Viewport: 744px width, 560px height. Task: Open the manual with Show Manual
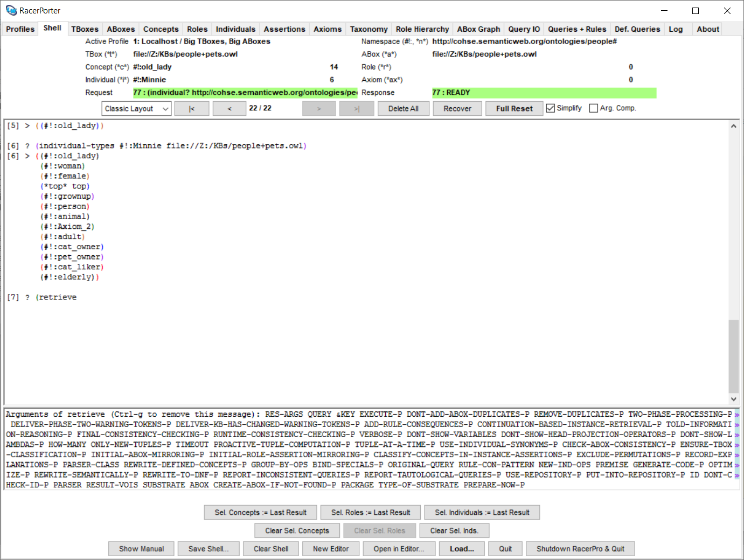[141, 549]
